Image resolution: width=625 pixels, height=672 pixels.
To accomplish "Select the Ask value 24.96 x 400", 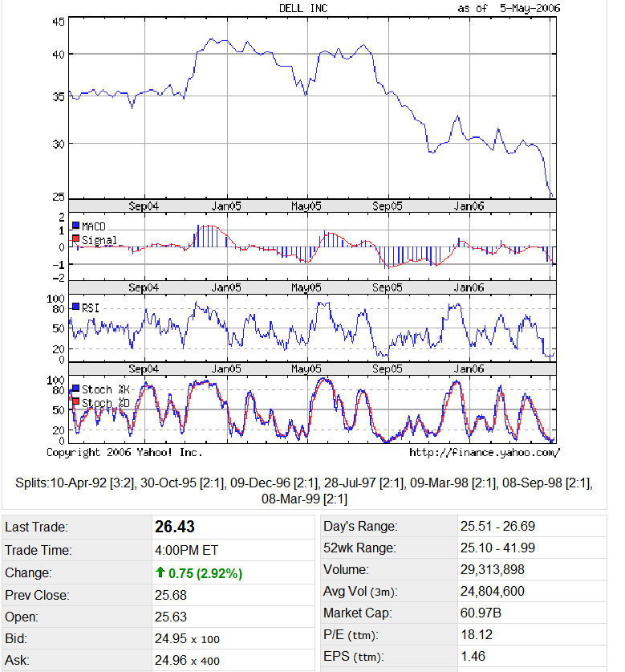I will (x=187, y=661).
